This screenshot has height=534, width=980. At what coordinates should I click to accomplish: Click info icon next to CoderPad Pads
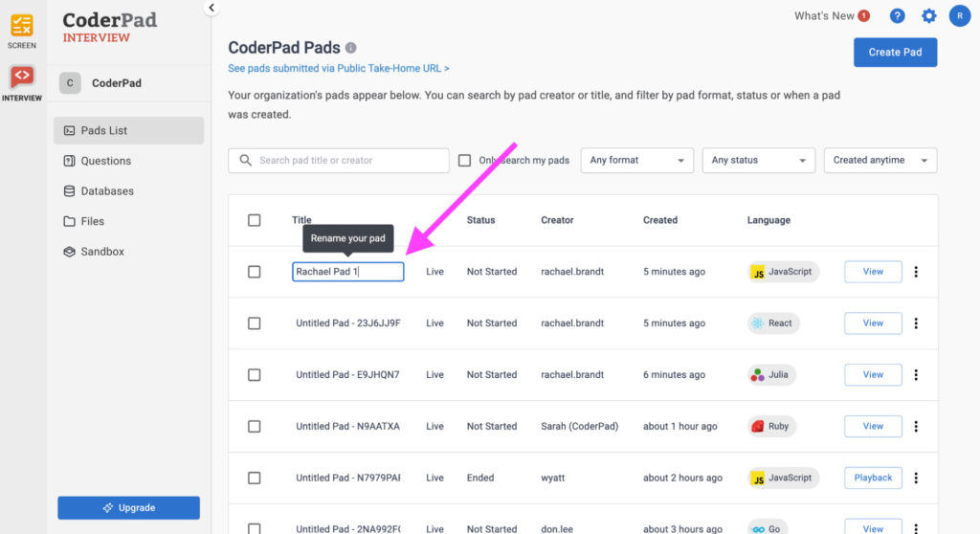click(x=351, y=48)
